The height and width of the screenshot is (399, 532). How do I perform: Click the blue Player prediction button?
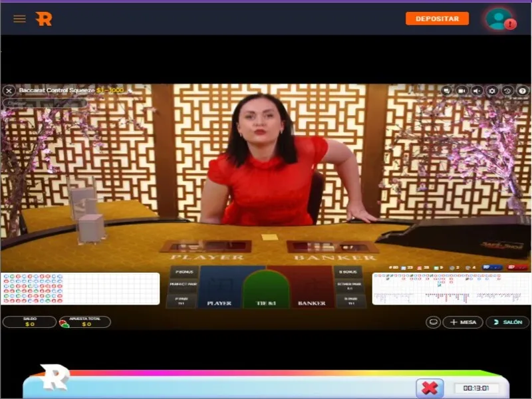coord(492,267)
